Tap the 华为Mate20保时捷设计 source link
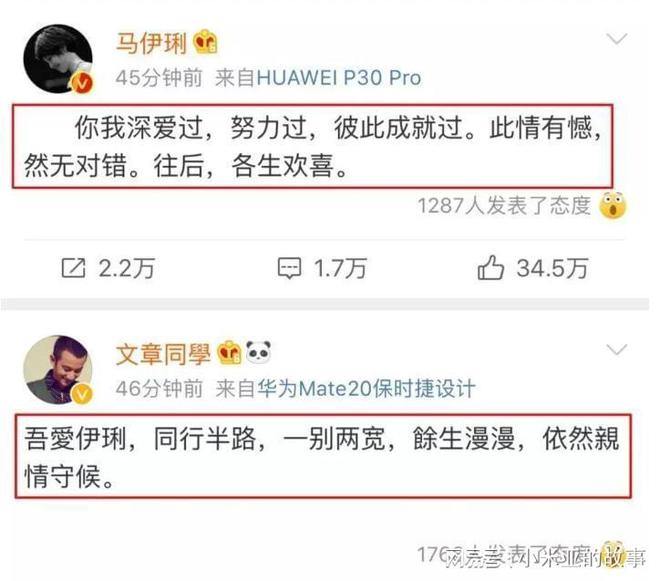This screenshot has width=660, height=581. click(366, 388)
